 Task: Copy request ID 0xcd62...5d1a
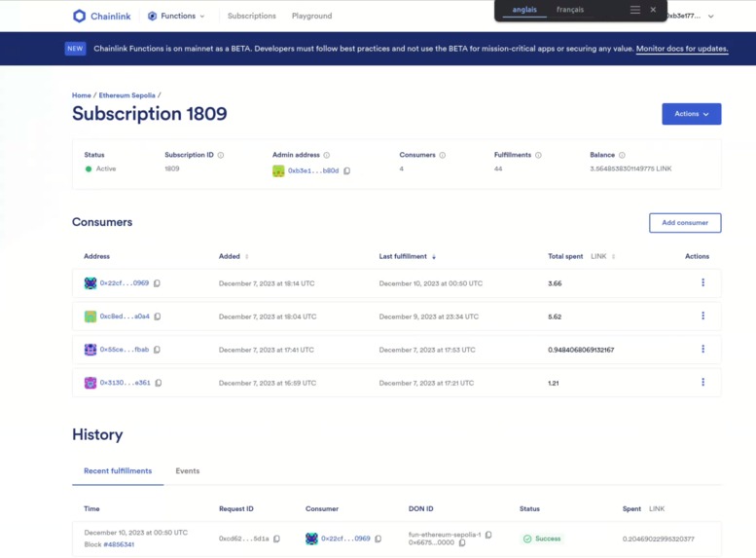pos(276,539)
